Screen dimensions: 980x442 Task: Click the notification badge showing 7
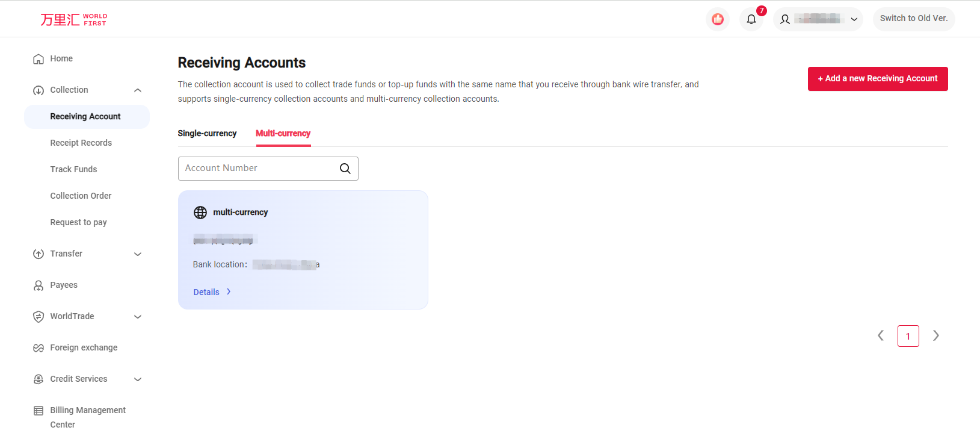tap(762, 11)
